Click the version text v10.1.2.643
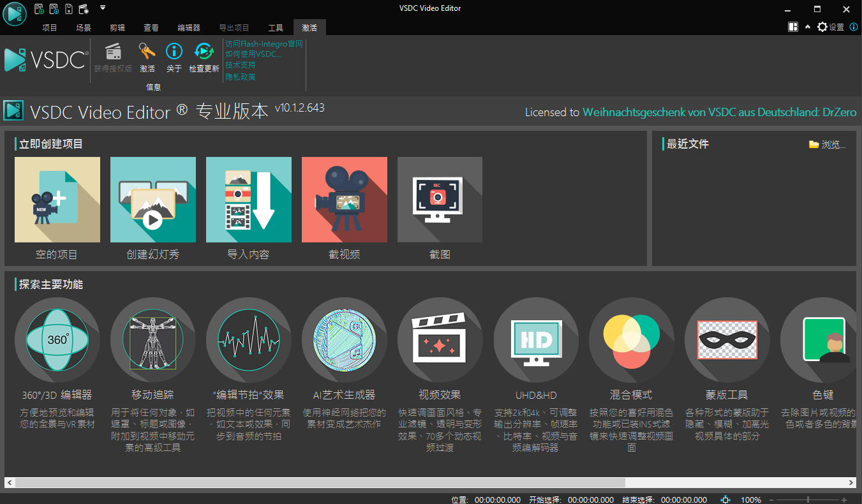The width and height of the screenshot is (862, 504). (300, 108)
